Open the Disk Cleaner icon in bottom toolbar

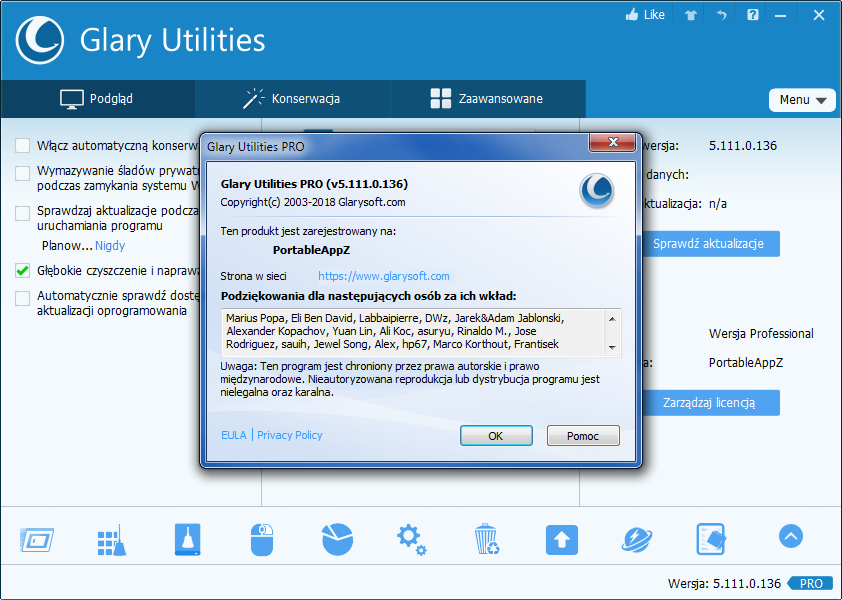[x=187, y=539]
